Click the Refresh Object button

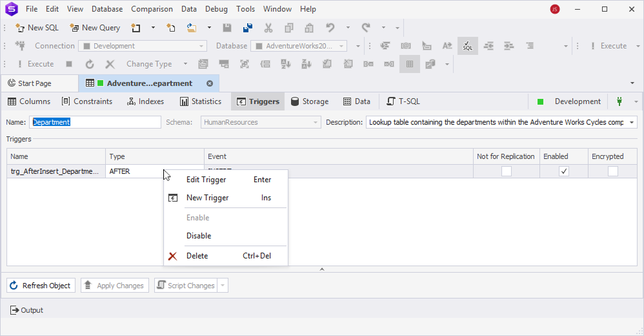click(41, 286)
